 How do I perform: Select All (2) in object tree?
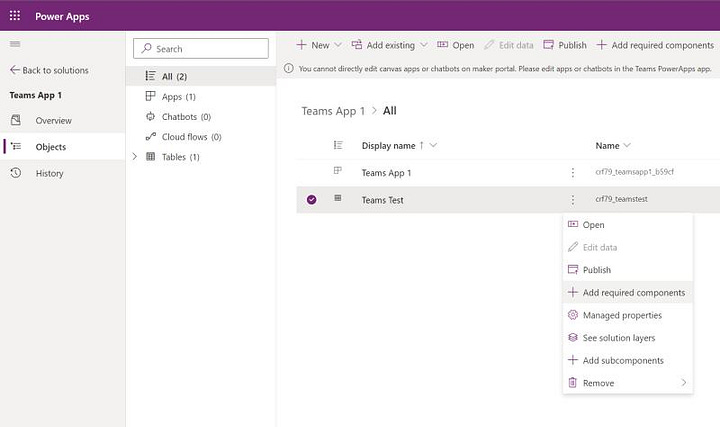point(174,76)
